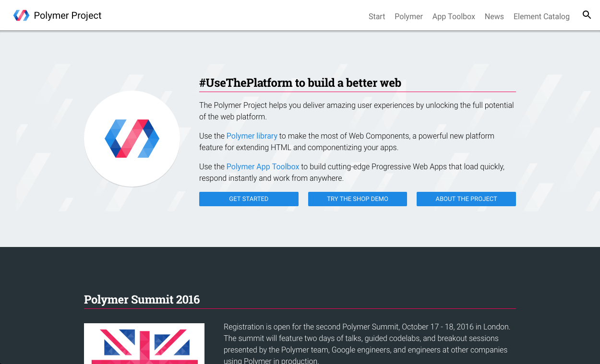Select App Toolbox in the top navigation
This screenshot has height=364, width=600.
(454, 16)
